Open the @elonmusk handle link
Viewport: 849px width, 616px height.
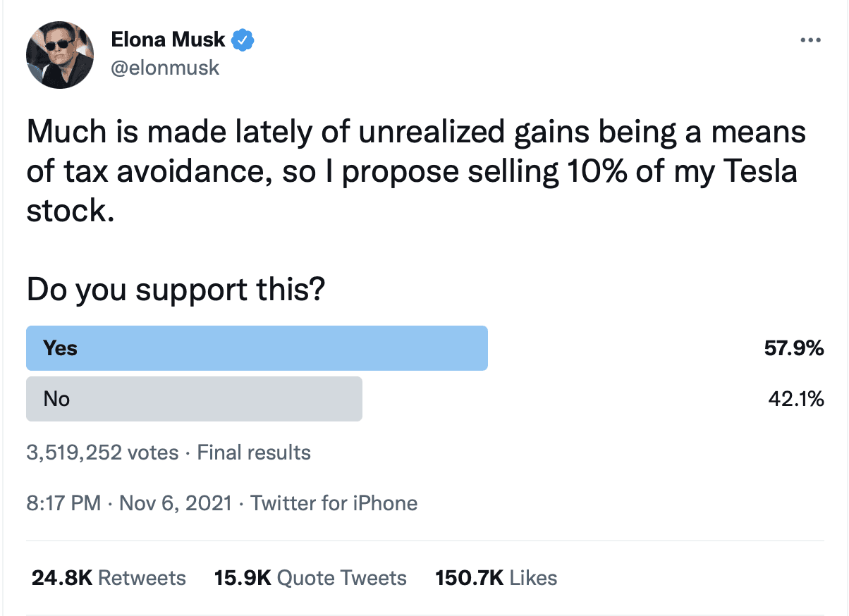tap(166, 68)
